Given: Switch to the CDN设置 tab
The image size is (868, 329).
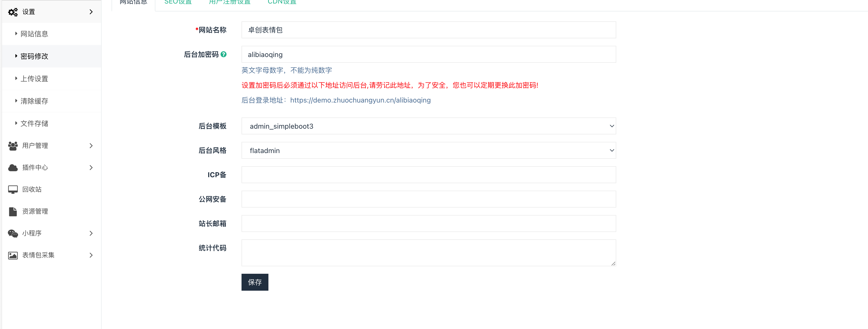Looking at the screenshot, I should click(x=282, y=2).
